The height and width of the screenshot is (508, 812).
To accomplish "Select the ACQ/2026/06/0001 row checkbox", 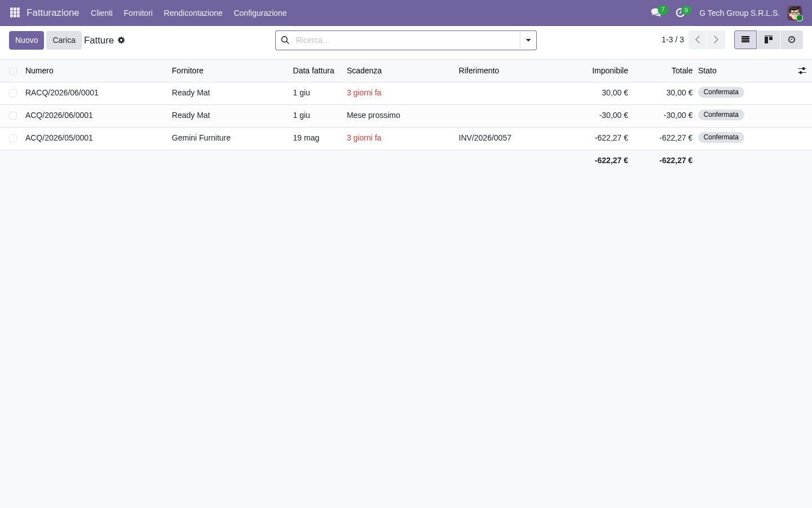I will coord(13,116).
